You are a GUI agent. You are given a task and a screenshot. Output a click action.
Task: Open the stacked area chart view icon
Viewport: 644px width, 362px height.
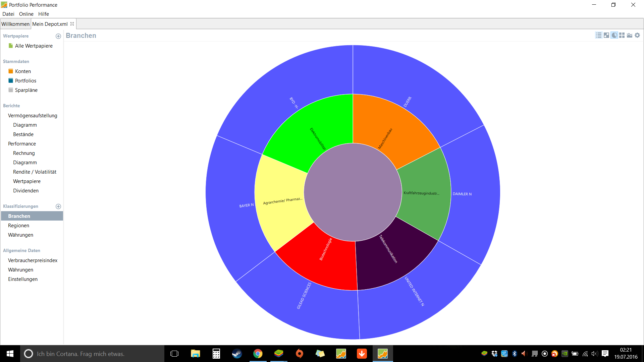630,35
